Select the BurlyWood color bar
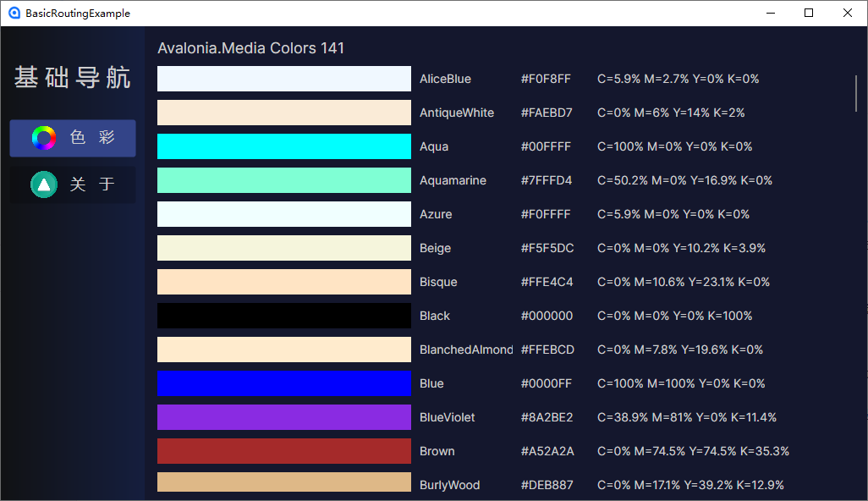This screenshot has width=868, height=501. click(284, 482)
